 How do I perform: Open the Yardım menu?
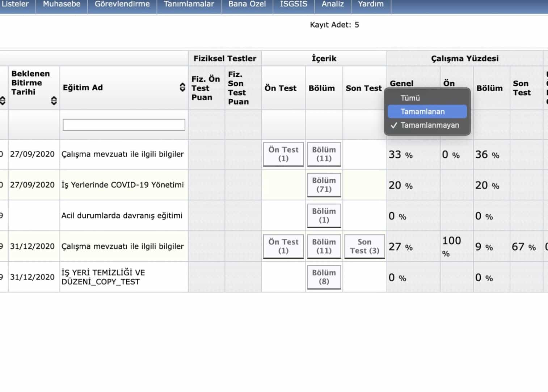(x=371, y=4)
